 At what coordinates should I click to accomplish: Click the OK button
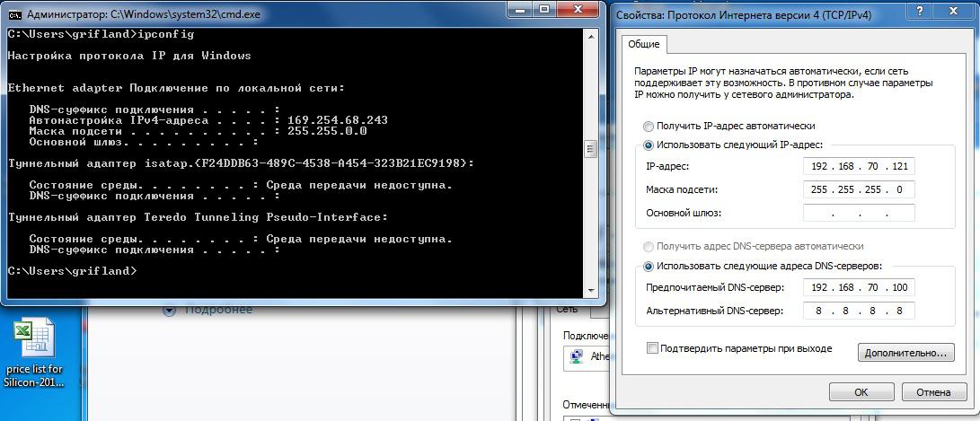(861, 392)
